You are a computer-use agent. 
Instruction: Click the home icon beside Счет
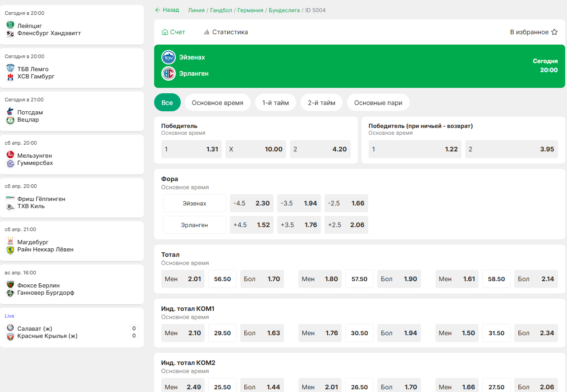(x=165, y=32)
